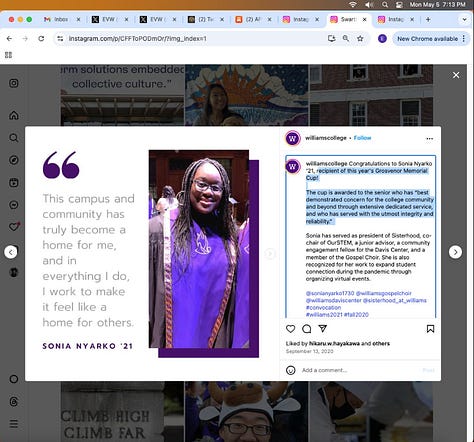Open the More hamburger menu in sidebar
Image resolution: width=474 pixels, height=442 pixels.
point(14,424)
